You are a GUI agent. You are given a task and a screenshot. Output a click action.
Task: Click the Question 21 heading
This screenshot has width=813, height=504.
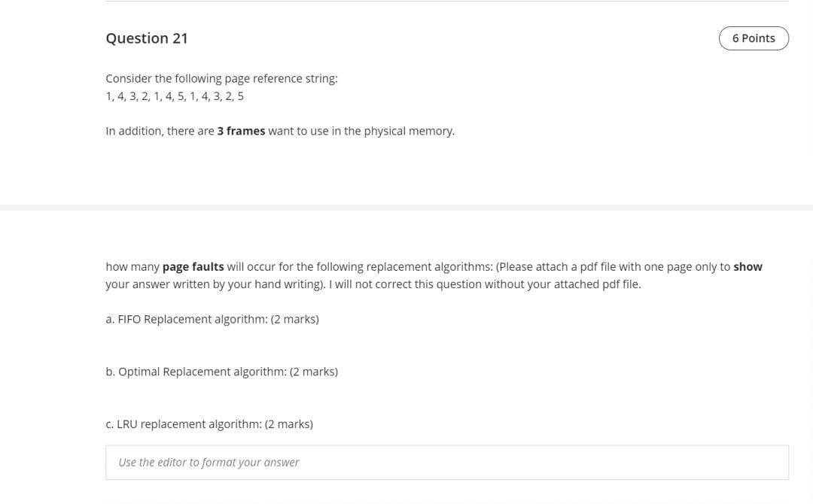point(147,38)
